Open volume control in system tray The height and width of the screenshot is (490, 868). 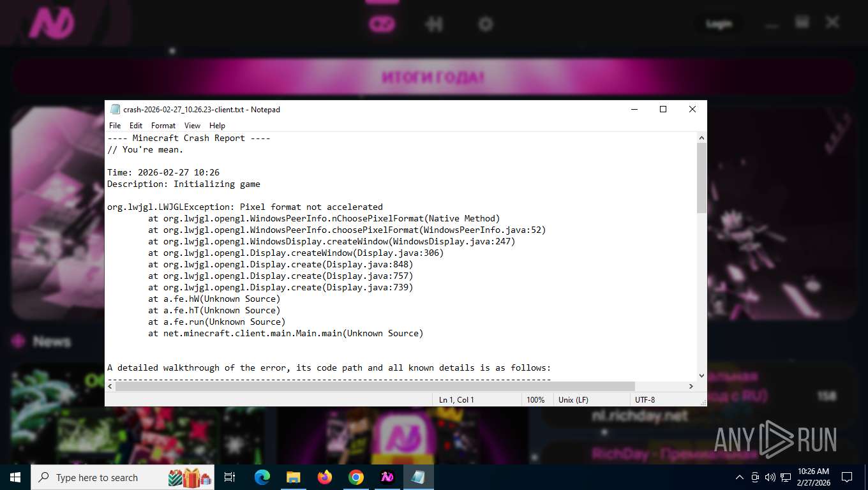(x=770, y=477)
